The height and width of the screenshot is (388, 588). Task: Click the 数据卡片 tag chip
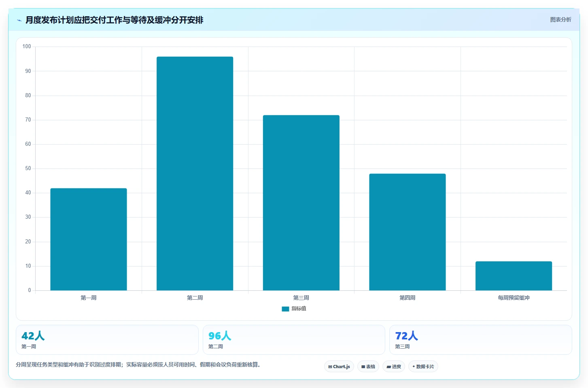coord(423,367)
